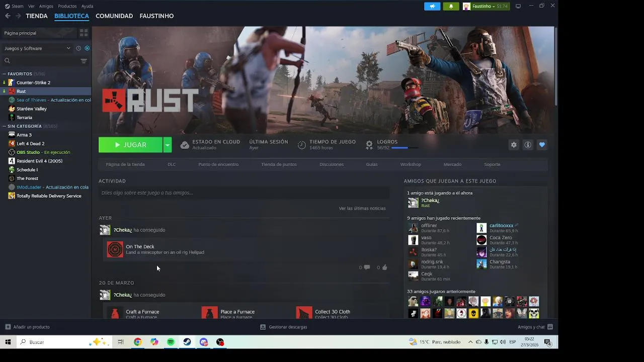Click the big picture mode monitor icon

point(518,6)
